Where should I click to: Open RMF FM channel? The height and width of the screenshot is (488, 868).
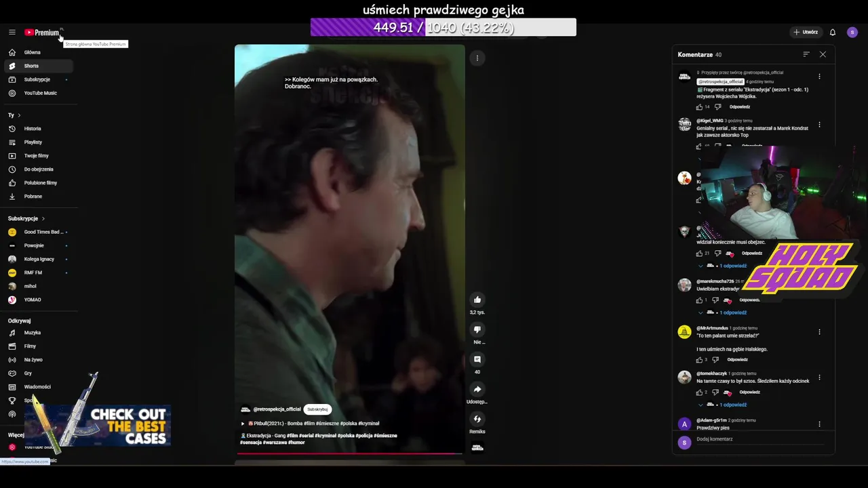tap(39, 272)
